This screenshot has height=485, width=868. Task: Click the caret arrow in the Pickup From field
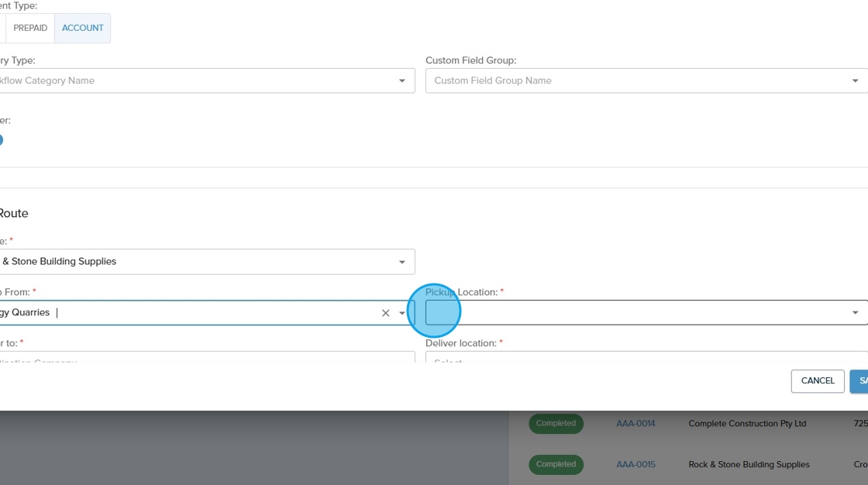(402, 313)
